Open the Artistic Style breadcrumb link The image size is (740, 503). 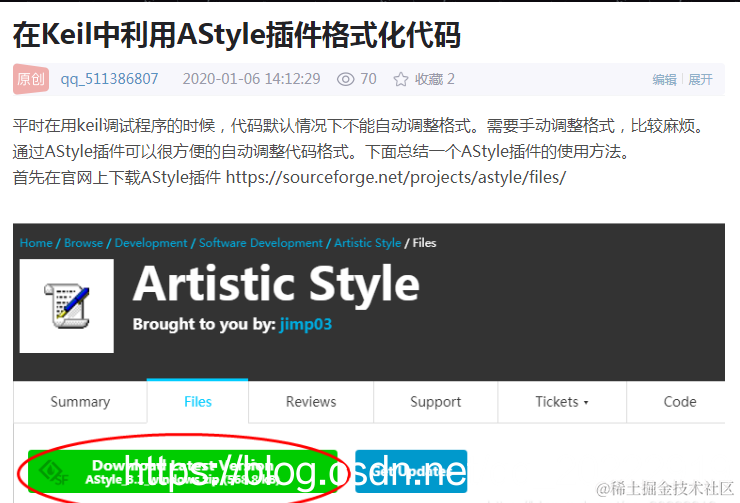368,243
